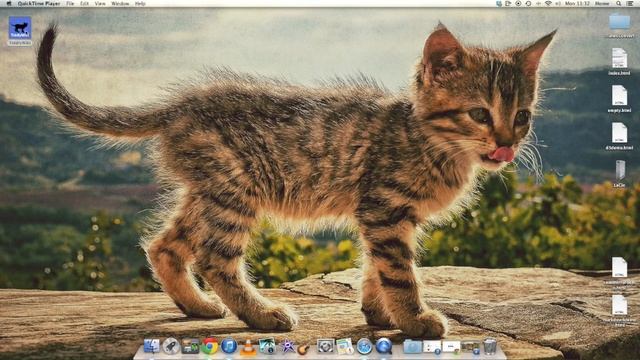Image resolution: width=640 pixels, height=360 pixels.
Task: Open the Trash in the Dock
Action: 490,346
